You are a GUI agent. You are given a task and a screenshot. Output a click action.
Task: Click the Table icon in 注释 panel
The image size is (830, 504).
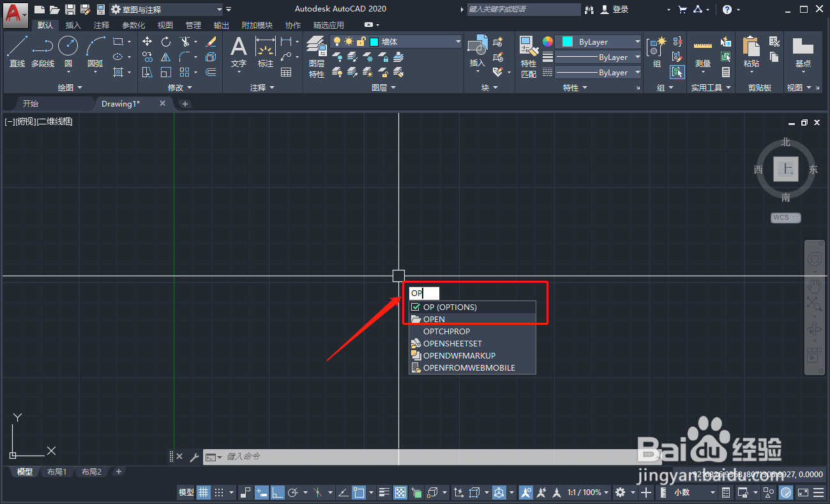[x=286, y=72]
